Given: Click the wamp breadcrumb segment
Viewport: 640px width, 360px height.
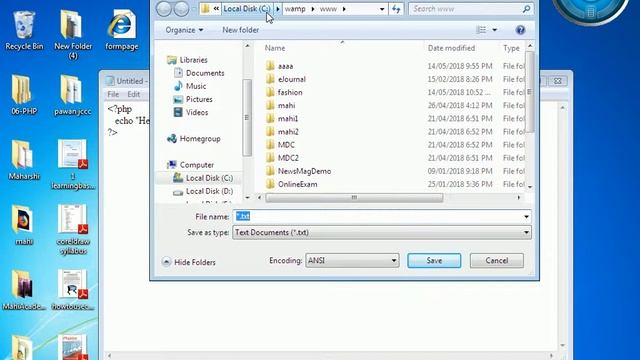Looking at the screenshot, I should pyautogui.click(x=295, y=9).
